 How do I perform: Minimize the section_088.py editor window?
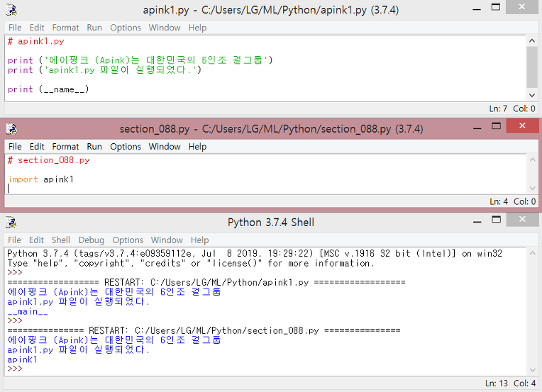click(x=477, y=127)
